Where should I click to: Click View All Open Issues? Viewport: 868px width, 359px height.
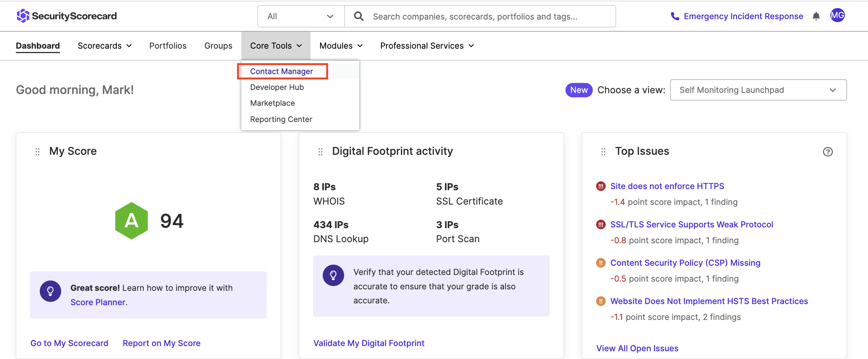(x=637, y=348)
